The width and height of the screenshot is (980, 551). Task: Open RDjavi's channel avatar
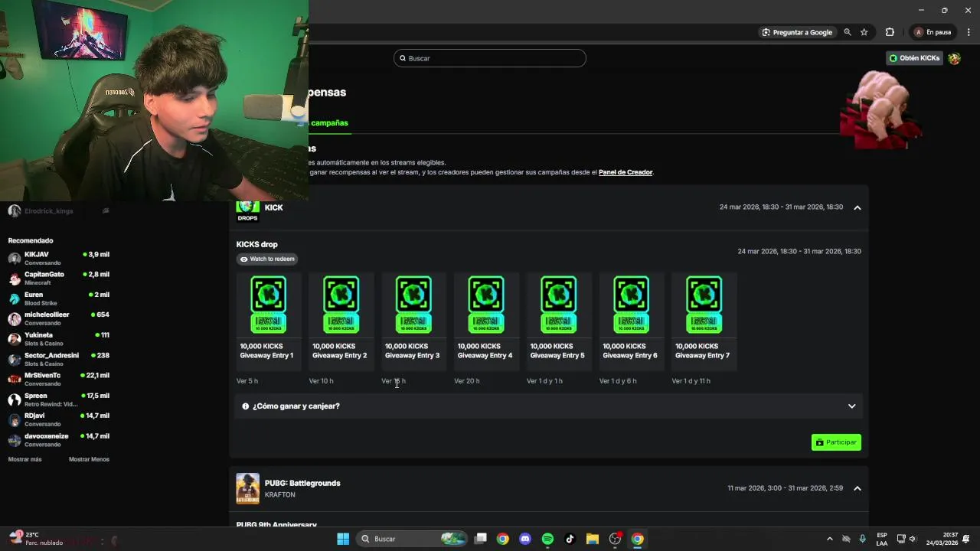pyautogui.click(x=15, y=419)
